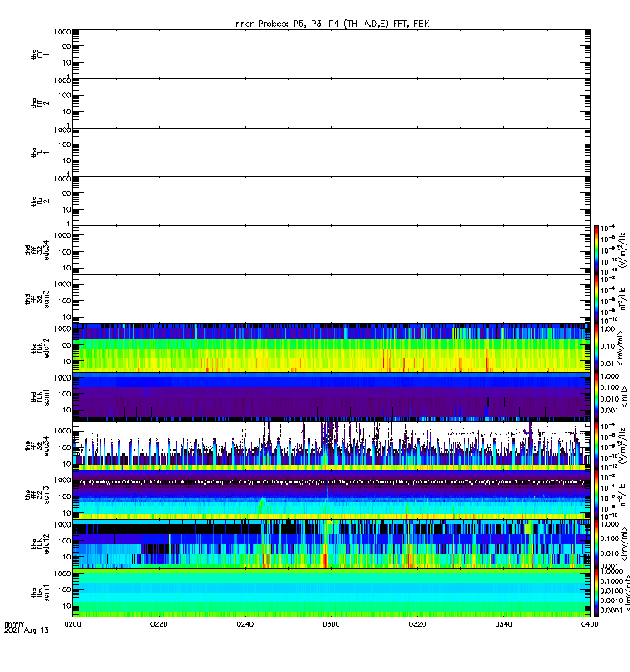Viewport: 630px width, 672px height.
Task: Click the color bar beside thd fbk scm1
Action: (596, 396)
